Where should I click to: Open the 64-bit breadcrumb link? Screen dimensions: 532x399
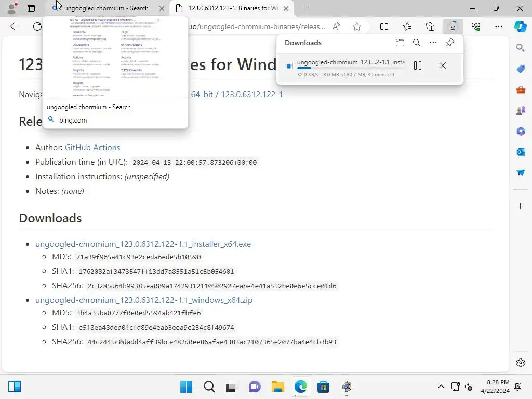pyautogui.click(x=202, y=95)
